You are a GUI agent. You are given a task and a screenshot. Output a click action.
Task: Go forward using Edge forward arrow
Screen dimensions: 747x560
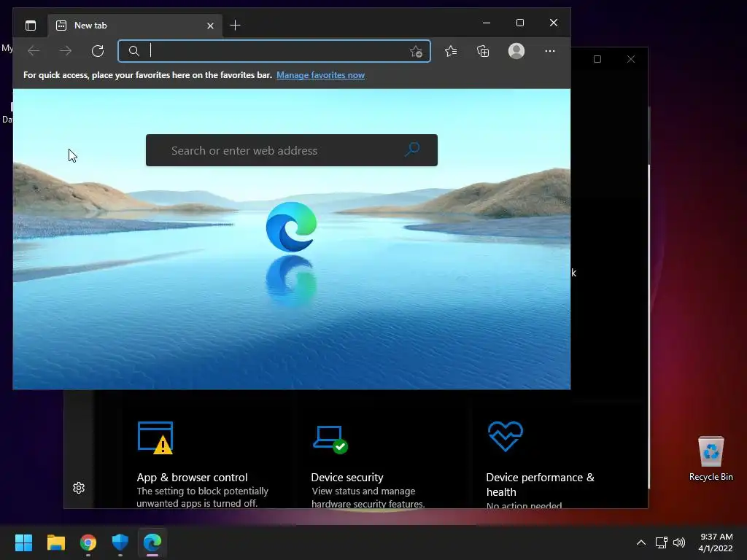[66, 51]
